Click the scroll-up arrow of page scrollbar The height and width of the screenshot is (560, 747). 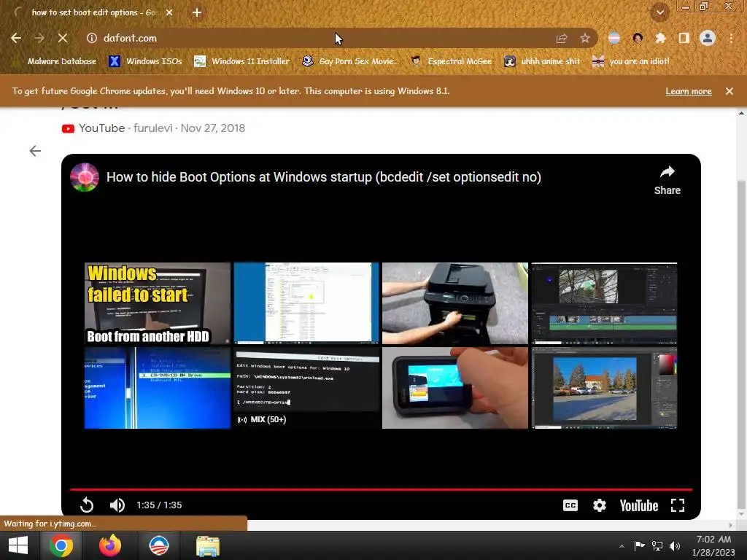click(741, 113)
